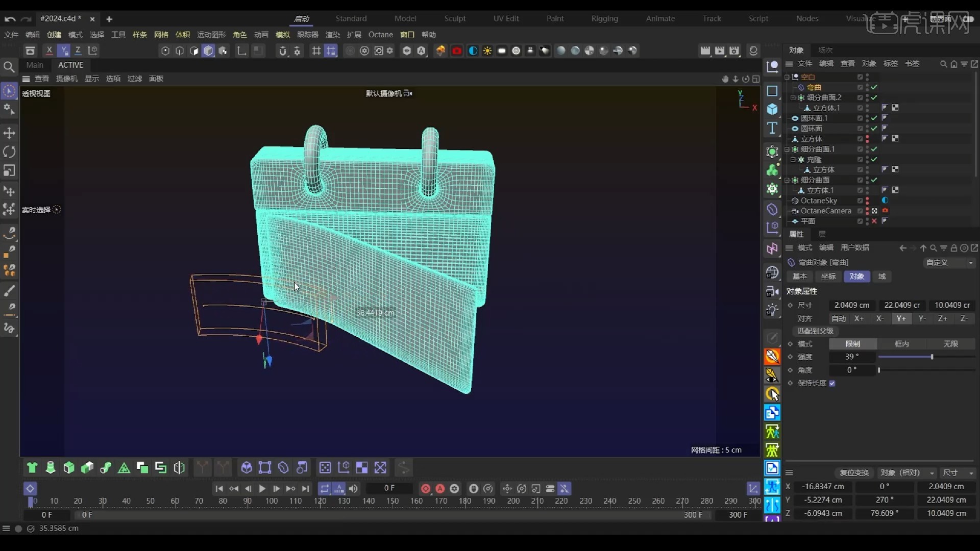Toggle the green check for 圆环面.1
The height and width of the screenshot is (551, 980).
(x=874, y=118)
